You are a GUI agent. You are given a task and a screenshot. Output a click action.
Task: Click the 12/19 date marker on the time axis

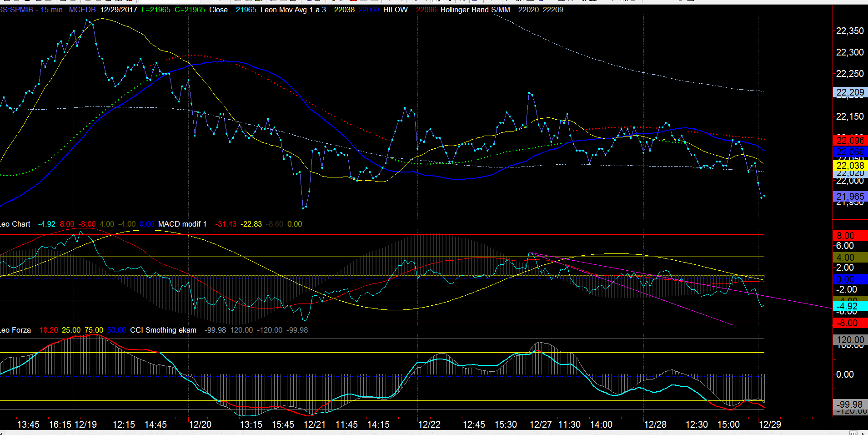point(85,425)
